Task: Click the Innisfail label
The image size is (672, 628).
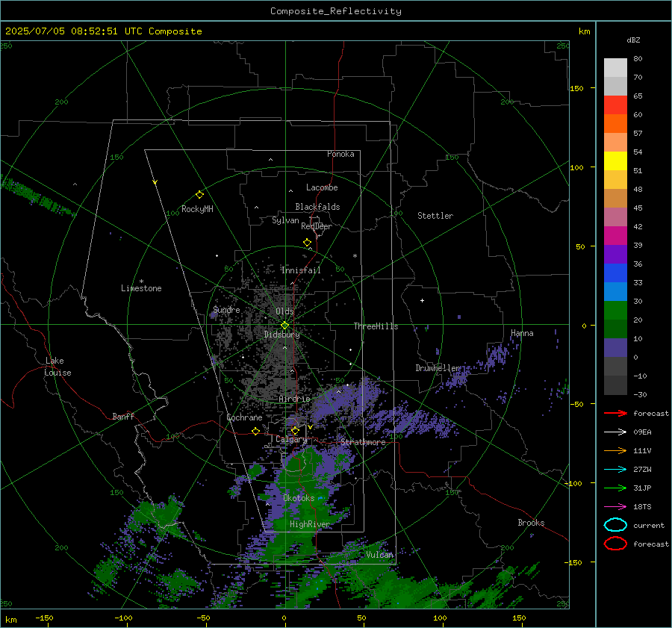Action: [x=301, y=270]
